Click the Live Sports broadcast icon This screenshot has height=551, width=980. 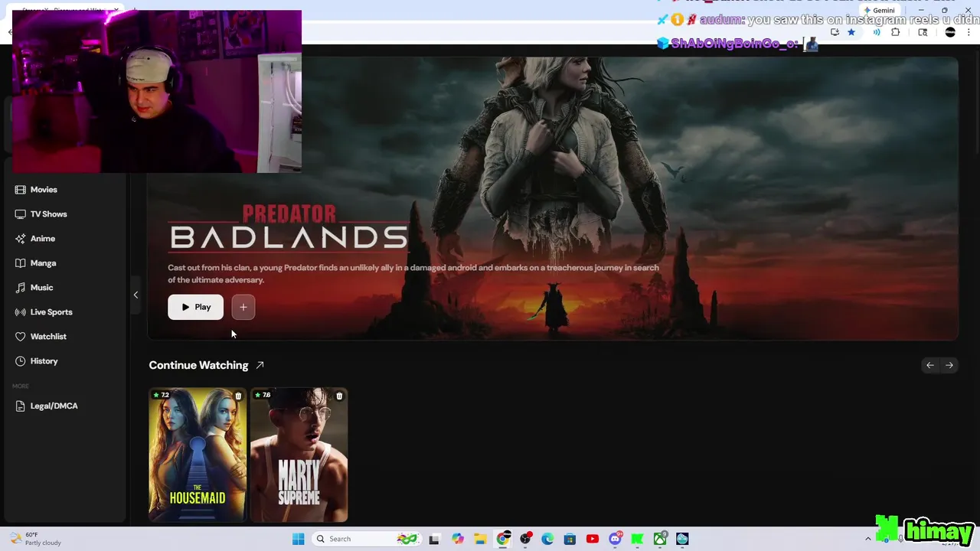click(21, 312)
